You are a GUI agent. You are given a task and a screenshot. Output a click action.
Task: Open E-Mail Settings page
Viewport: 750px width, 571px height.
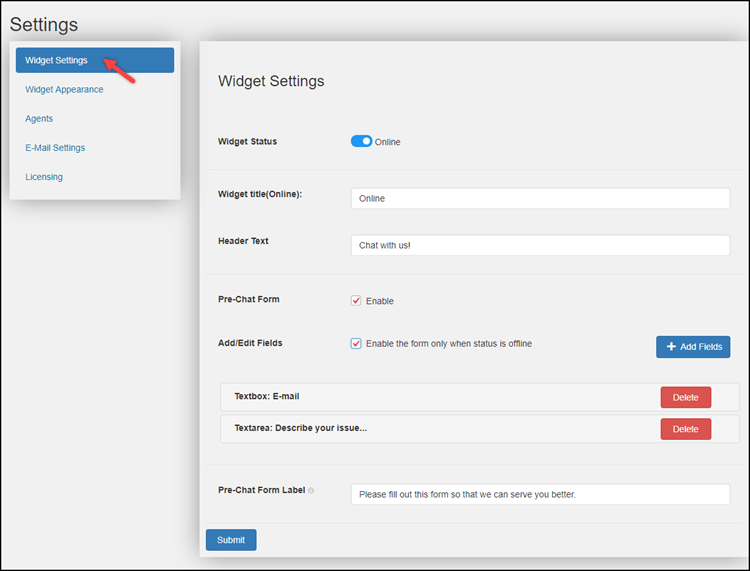55,148
